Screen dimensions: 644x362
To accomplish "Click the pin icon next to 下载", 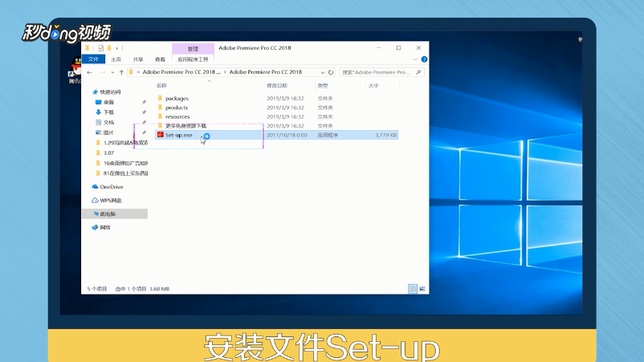I will [x=144, y=112].
